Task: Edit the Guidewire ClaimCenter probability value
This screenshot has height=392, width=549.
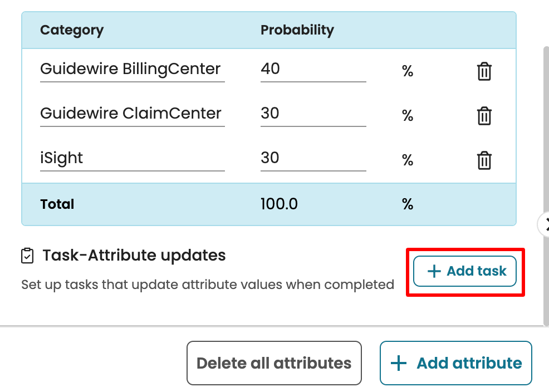Action: pos(313,114)
